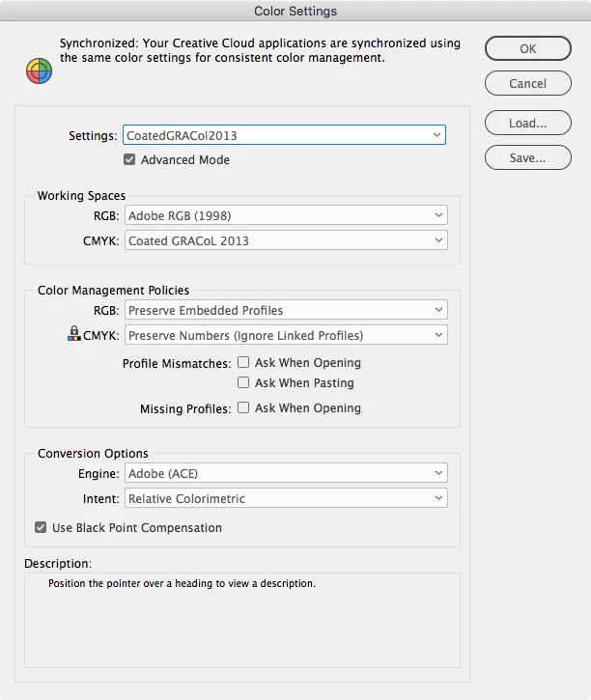The width and height of the screenshot is (591, 700).
Task: Open the conversion Engine dropdown
Action: pos(286,473)
